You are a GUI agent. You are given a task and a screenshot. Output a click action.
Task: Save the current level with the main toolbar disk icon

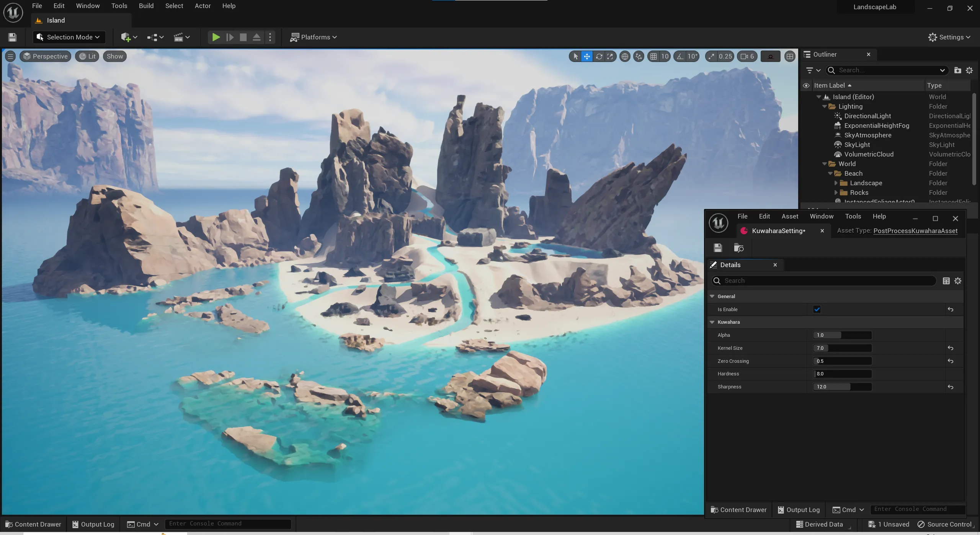(12, 37)
